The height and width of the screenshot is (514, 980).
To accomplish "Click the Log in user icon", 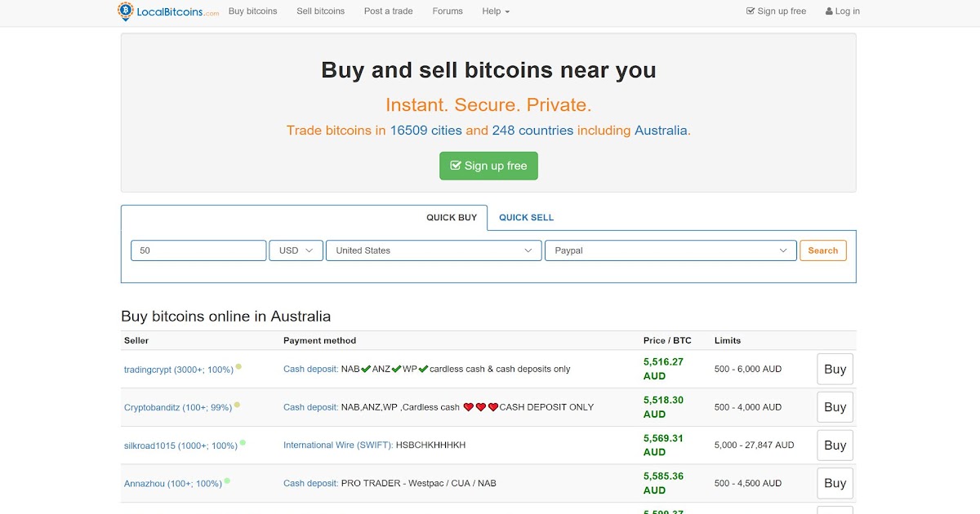I will coord(829,11).
